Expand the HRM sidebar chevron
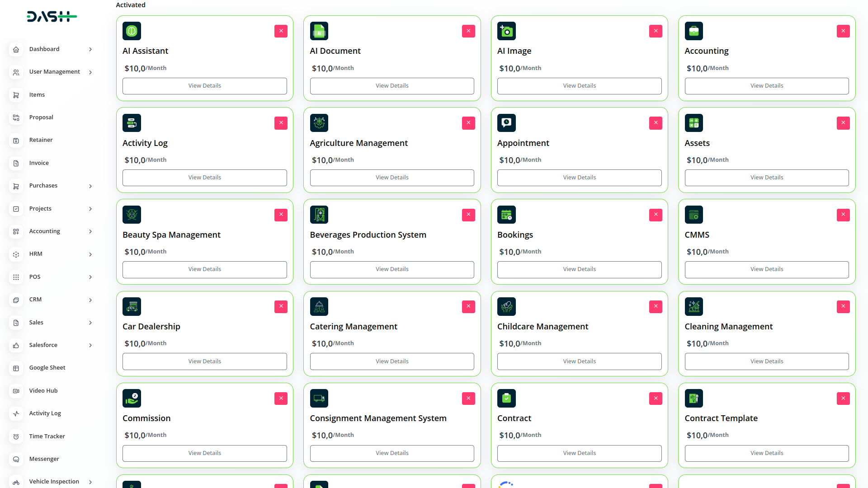The width and height of the screenshot is (868, 488). [90, 254]
